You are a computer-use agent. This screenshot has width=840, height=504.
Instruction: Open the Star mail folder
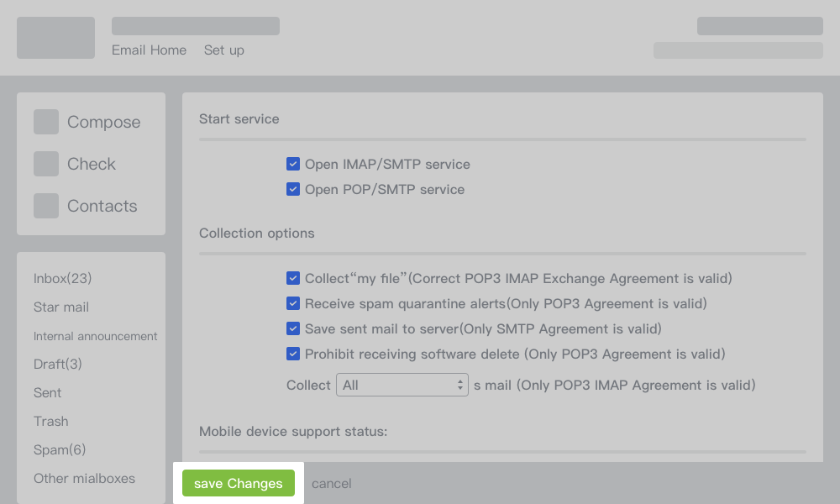click(x=61, y=307)
